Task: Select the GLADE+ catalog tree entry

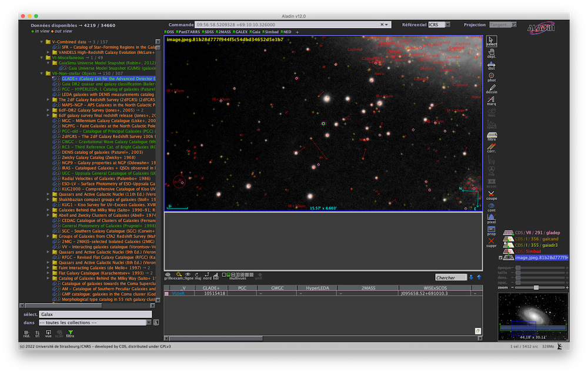Action: pos(108,79)
